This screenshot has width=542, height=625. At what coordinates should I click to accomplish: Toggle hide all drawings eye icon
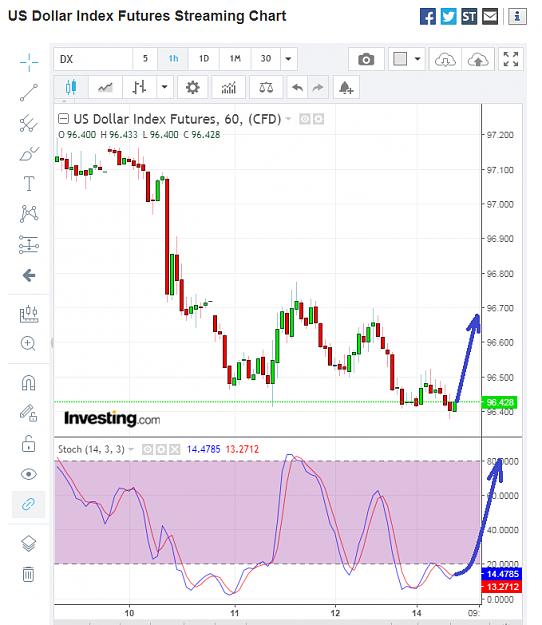(29, 474)
